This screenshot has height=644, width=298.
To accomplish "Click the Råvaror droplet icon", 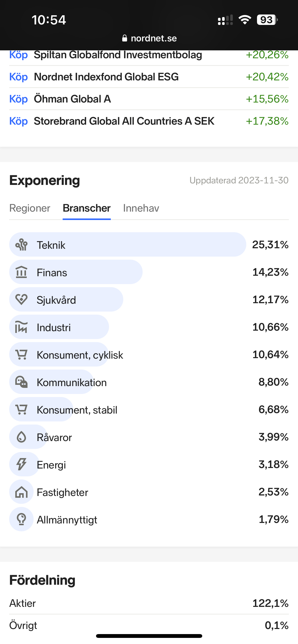I will tap(21, 437).
